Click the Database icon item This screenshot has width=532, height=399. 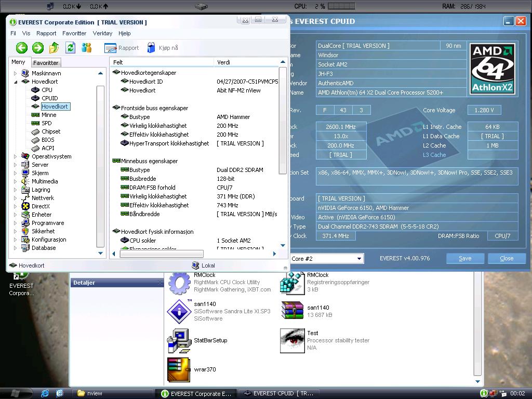[x=25, y=248]
